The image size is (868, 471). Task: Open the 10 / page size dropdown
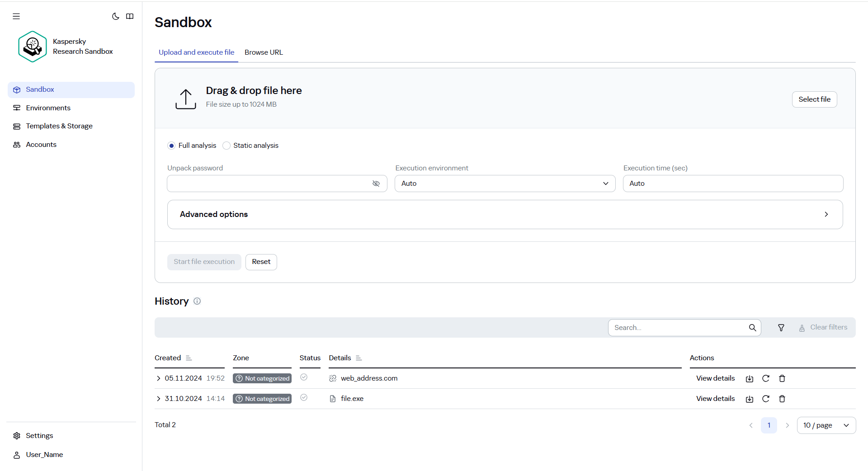pos(826,425)
